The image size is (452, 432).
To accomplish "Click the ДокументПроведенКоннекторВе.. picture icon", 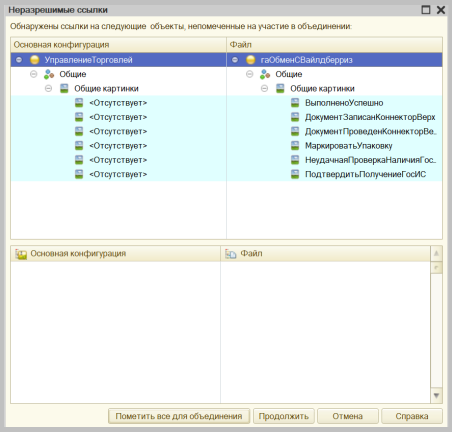I will coord(295,131).
